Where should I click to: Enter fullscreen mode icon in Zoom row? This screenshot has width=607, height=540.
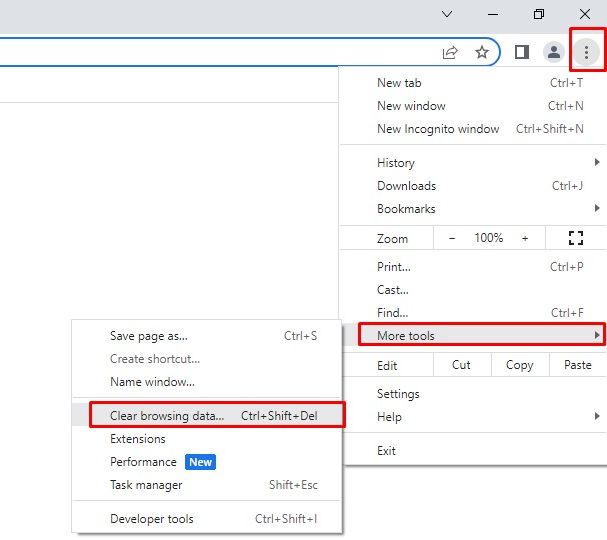576,238
